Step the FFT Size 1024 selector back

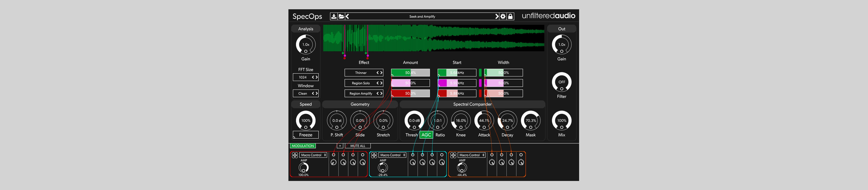[x=313, y=77]
